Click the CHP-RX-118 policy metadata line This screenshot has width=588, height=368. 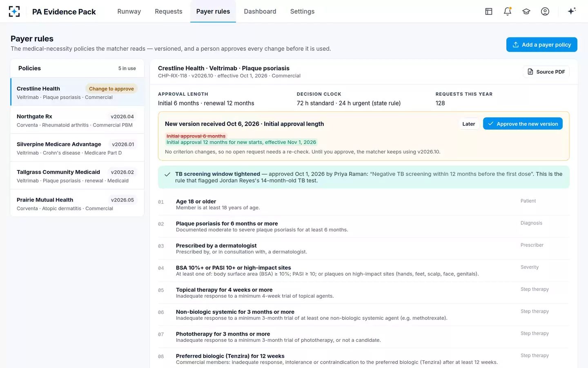[x=229, y=76]
